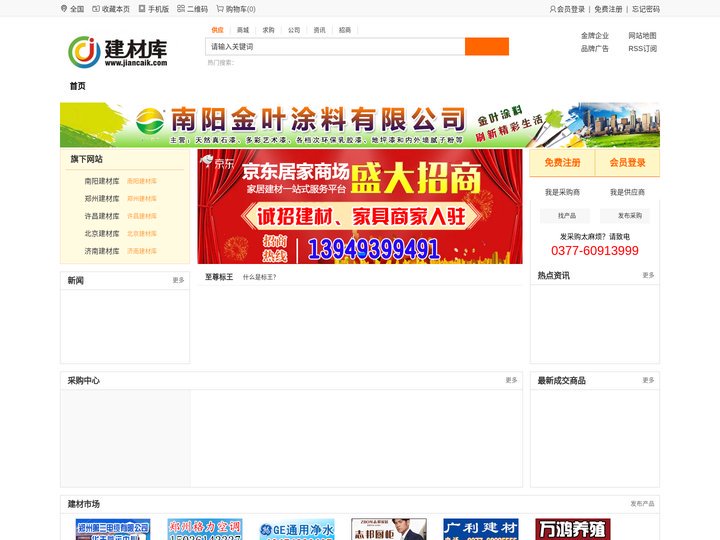Click the location pin icon beside 全国
The image size is (720, 540).
[64, 9]
